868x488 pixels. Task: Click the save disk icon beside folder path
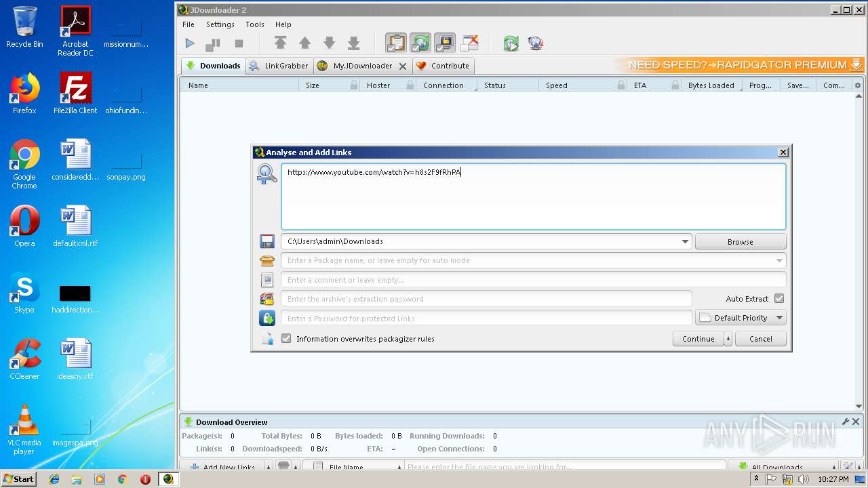267,241
